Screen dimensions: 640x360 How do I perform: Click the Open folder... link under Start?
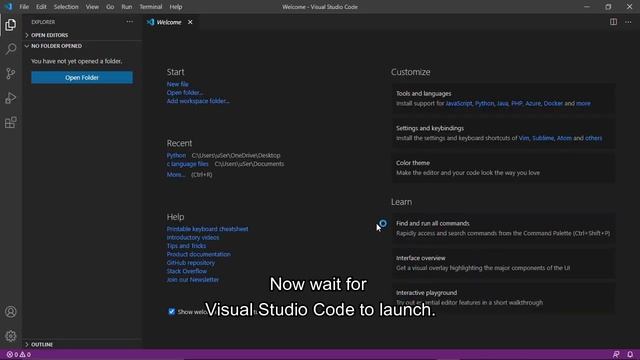click(184, 93)
